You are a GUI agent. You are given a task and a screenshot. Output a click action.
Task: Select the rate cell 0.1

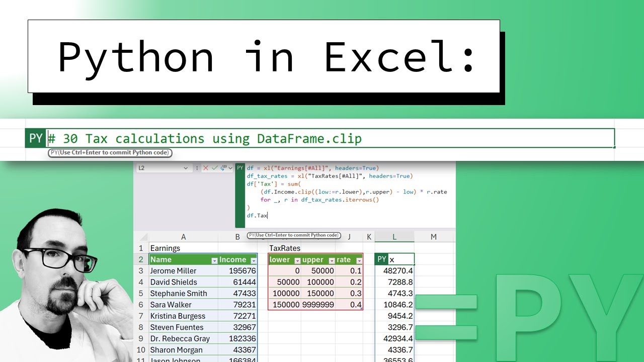349,271
